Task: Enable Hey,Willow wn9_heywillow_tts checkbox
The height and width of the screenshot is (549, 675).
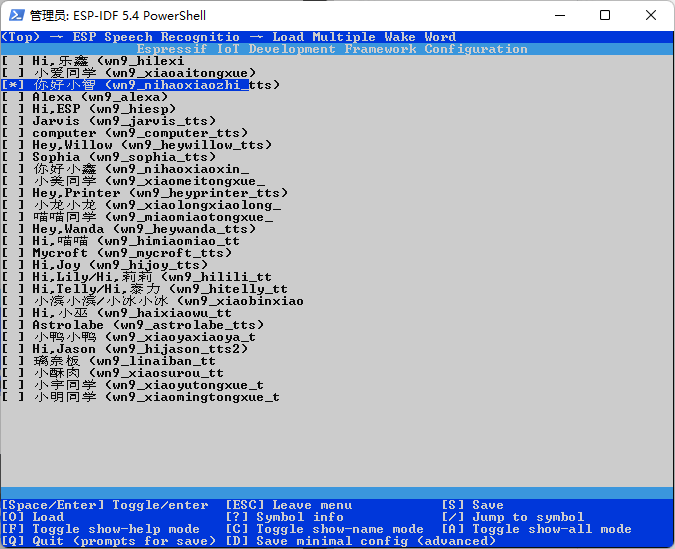Action: pyautogui.click(x=12, y=145)
